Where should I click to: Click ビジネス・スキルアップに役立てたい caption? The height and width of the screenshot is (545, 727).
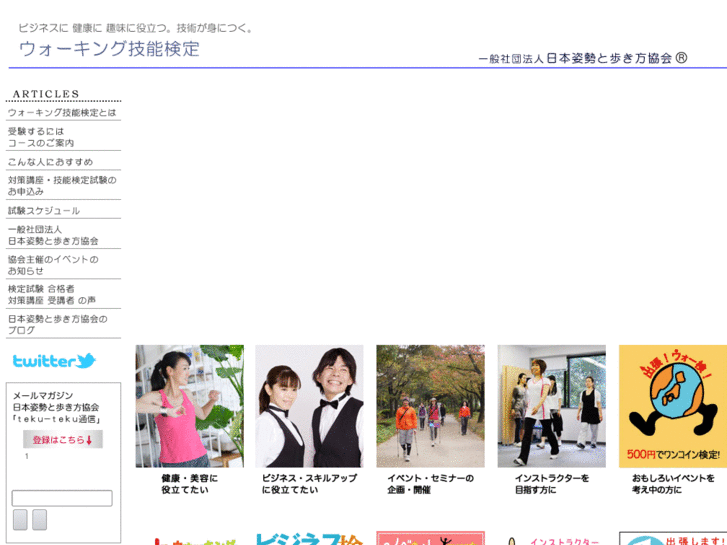click(309, 484)
